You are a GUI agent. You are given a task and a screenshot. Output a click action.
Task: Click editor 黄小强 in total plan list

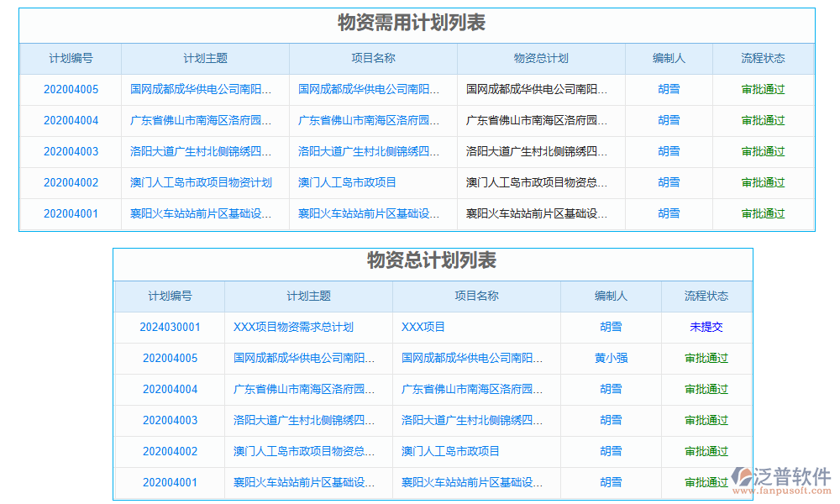click(x=611, y=359)
